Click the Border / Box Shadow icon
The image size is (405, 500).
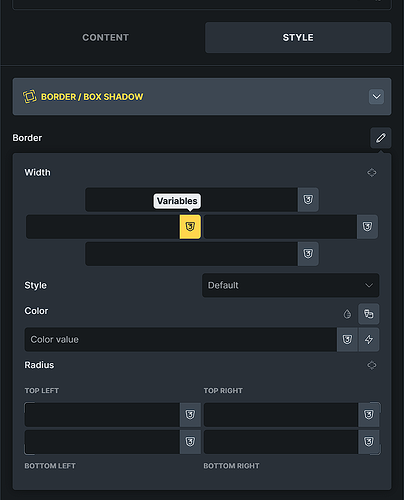coord(29,97)
